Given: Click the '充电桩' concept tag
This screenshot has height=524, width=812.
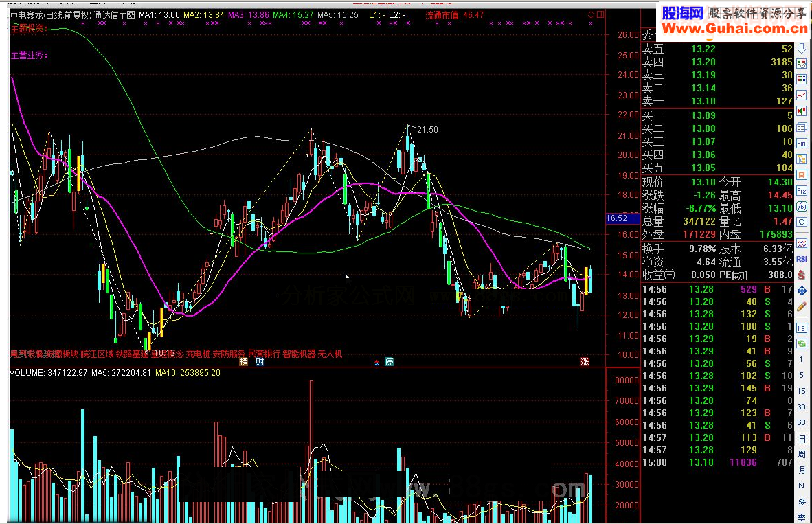Looking at the screenshot, I should 199,354.
